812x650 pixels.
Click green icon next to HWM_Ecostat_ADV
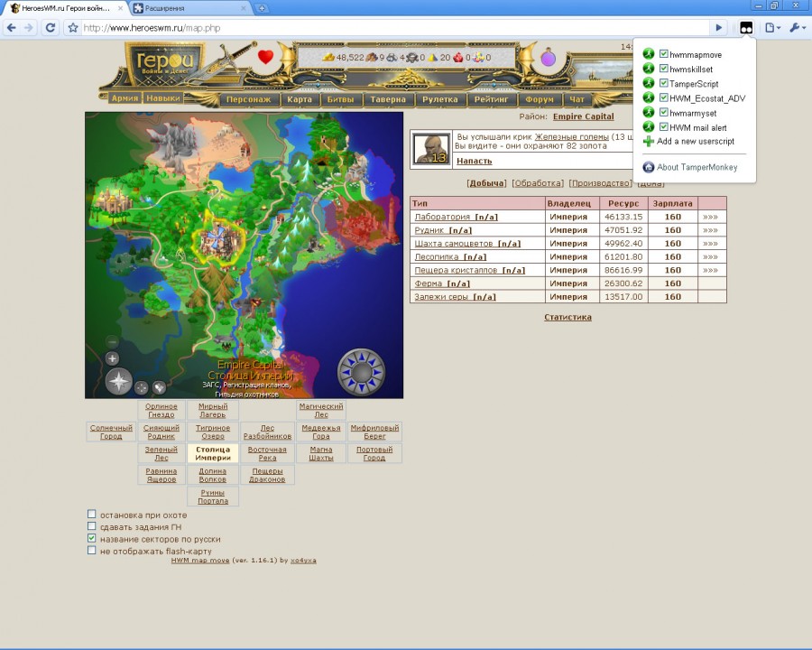[x=649, y=97]
